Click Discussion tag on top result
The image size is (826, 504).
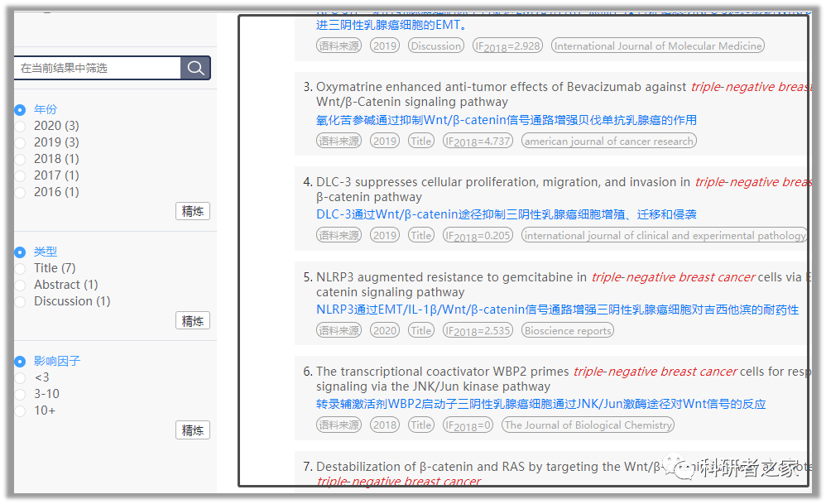click(436, 46)
